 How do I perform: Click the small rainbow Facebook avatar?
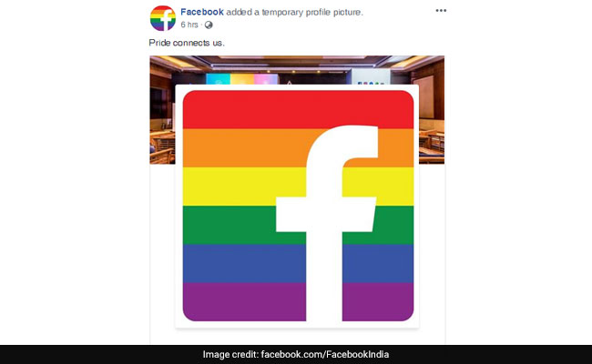tap(163, 18)
